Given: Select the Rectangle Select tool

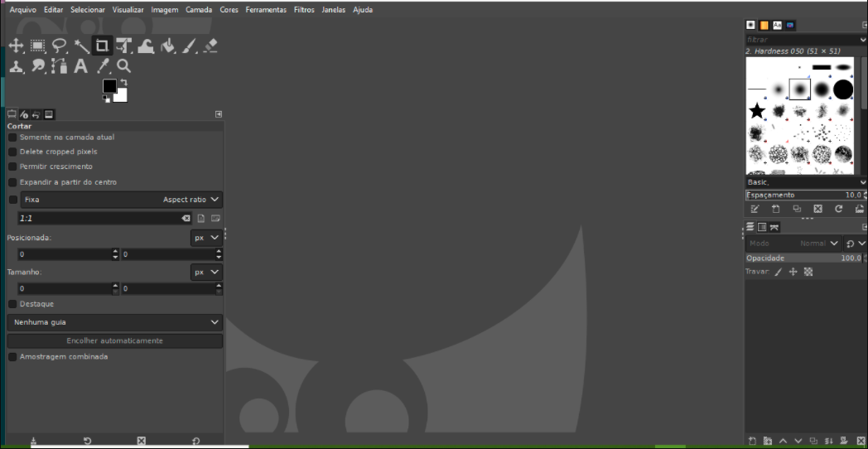Looking at the screenshot, I should (x=37, y=46).
